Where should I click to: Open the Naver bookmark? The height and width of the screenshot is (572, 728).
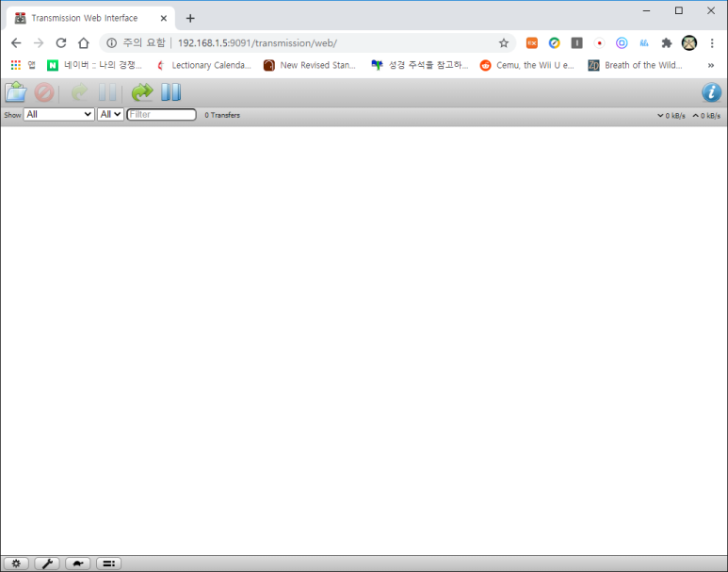tap(94, 65)
